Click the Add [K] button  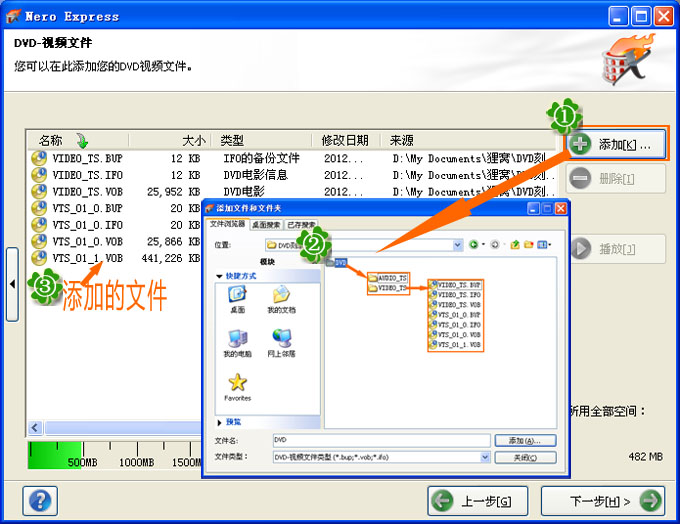[615, 144]
